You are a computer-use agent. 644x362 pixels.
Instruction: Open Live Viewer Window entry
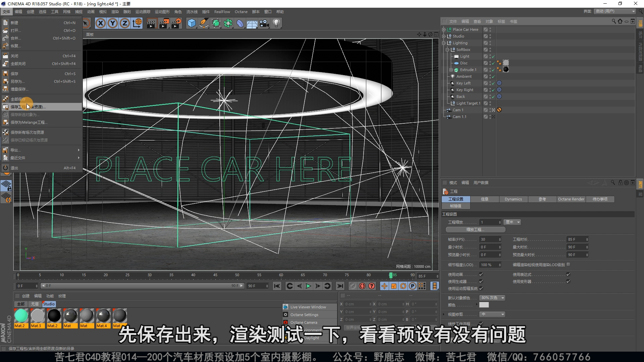308,307
